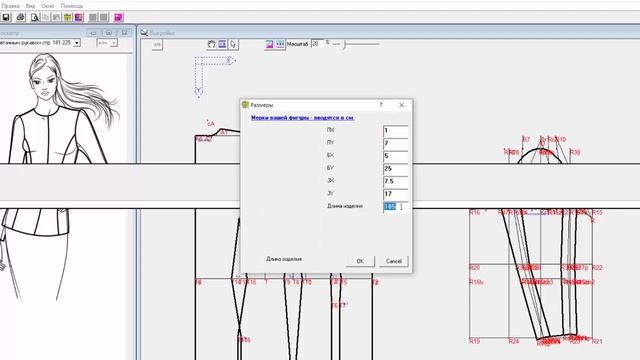This screenshot has width=640, height=360.
Task: Click the red point label R19 on the sleeve
Action: click(474, 341)
